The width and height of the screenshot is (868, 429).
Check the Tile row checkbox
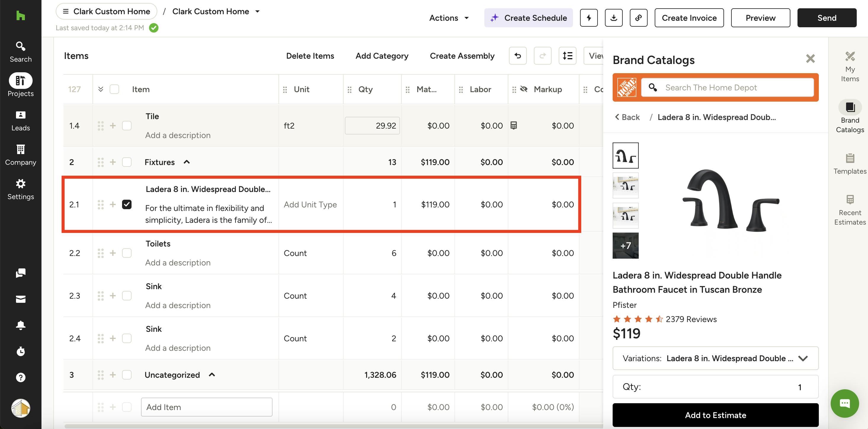pos(127,126)
